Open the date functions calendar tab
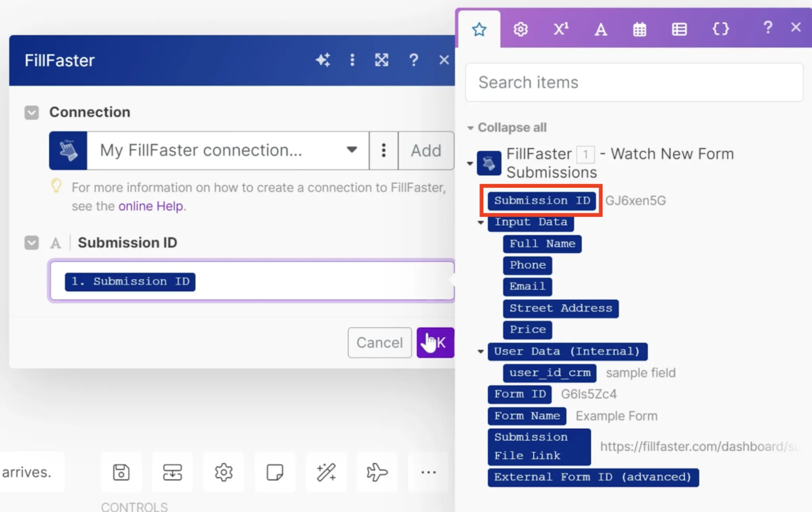 (640, 29)
